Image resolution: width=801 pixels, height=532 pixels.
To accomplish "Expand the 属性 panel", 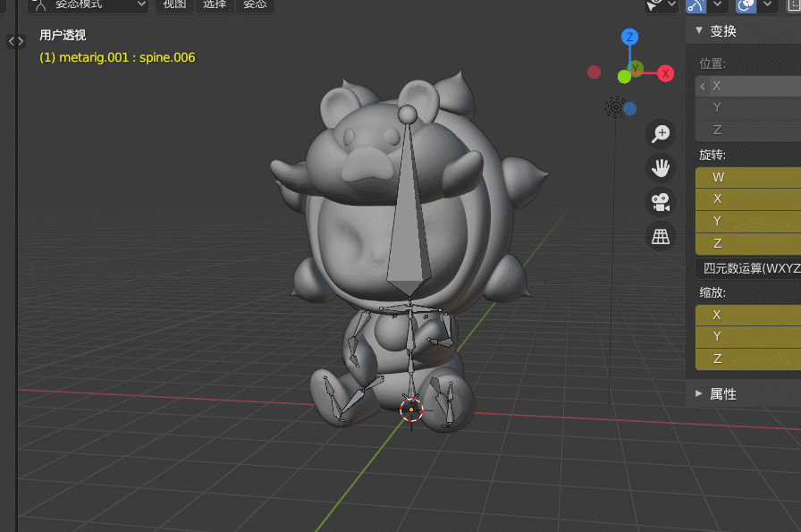I will (699, 393).
